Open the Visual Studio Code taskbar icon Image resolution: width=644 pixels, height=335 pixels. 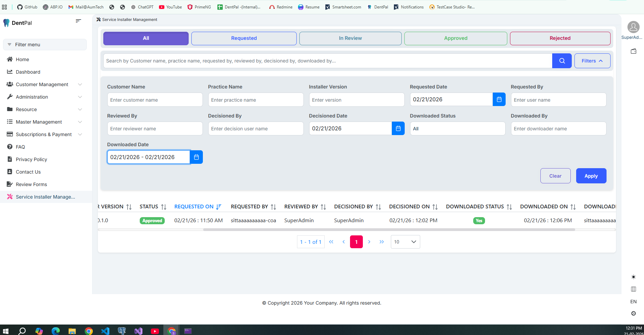point(105,331)
